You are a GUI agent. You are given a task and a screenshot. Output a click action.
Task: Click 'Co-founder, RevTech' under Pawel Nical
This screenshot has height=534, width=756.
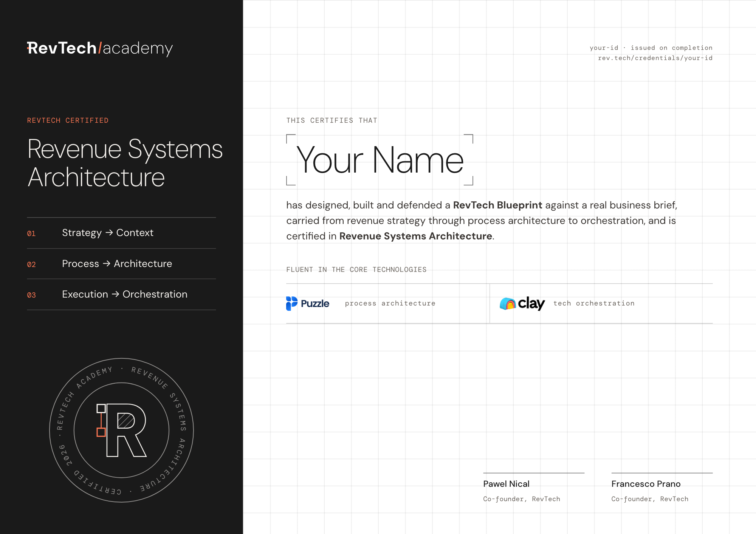click(x=522, y=499)
